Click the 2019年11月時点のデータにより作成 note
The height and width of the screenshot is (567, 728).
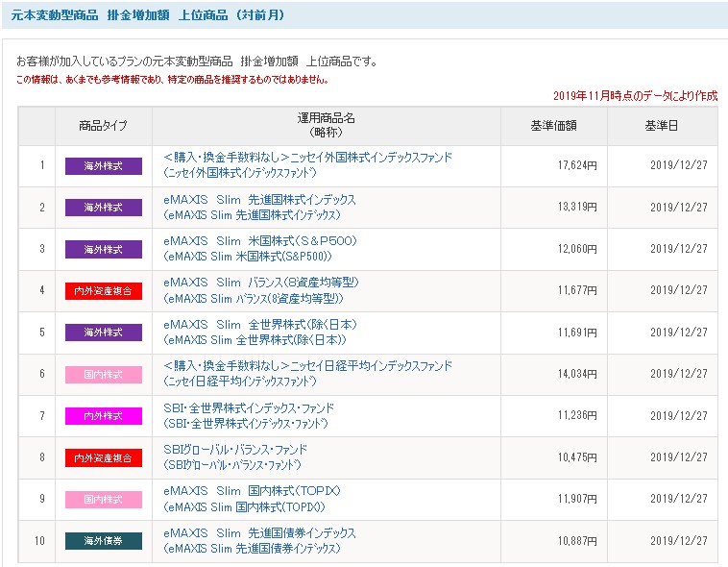[635, 96]
